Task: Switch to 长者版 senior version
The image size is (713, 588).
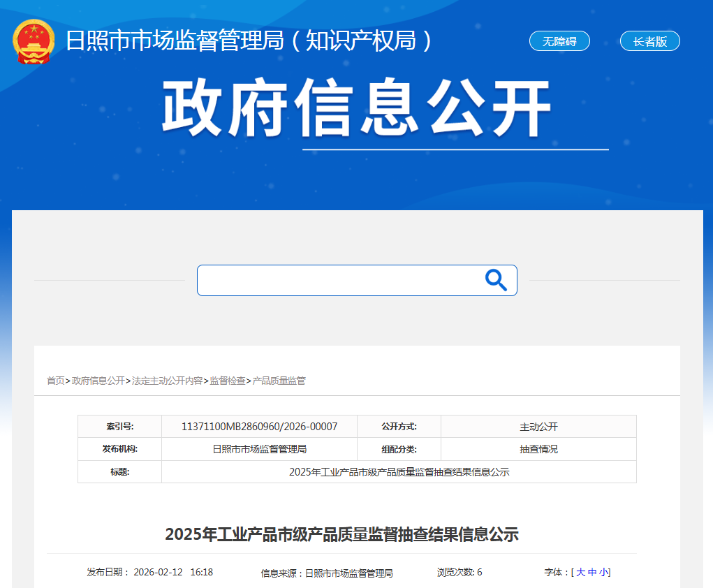Action: coord(649,41)
